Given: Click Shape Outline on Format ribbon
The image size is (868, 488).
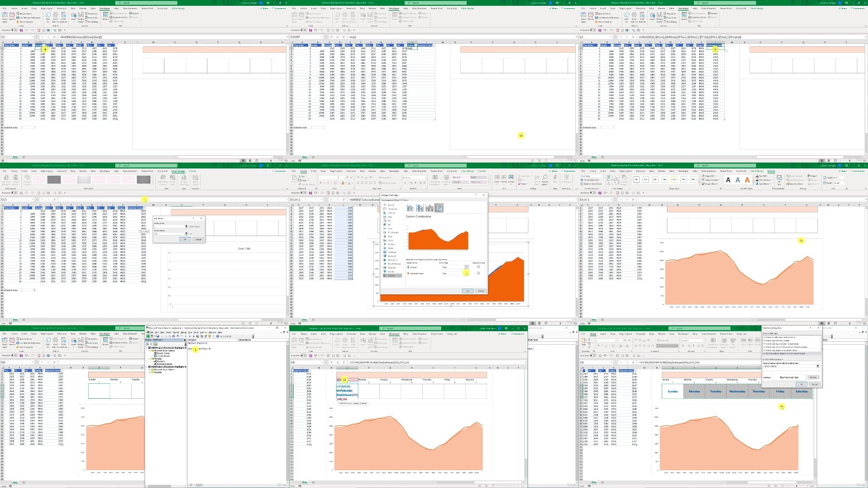Looking at the screenshot, I should 710,180.
